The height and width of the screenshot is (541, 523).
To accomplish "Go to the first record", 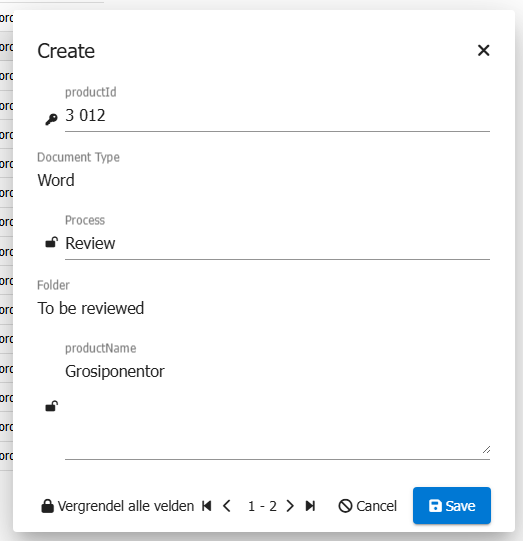I will click(207, 506).
